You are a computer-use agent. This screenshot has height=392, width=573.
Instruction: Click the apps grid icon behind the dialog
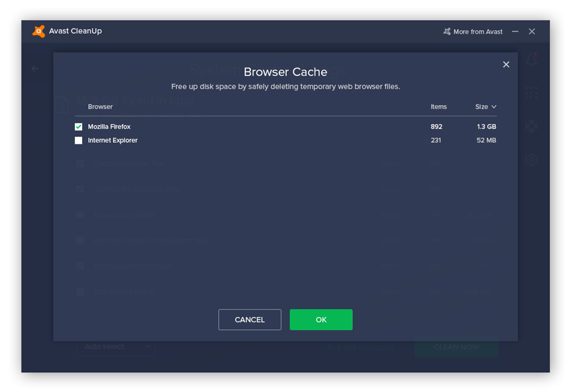[x=531, y=93]
